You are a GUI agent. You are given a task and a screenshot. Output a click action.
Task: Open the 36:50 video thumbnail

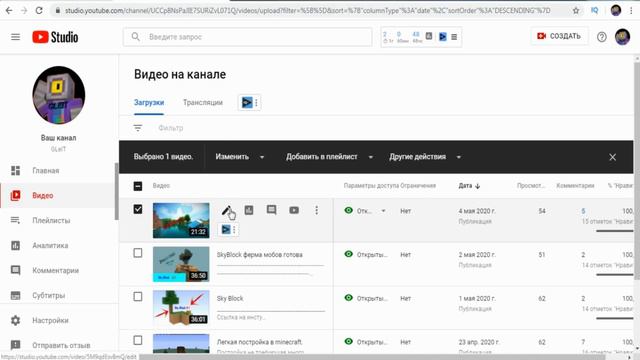[x=181, y=264]
